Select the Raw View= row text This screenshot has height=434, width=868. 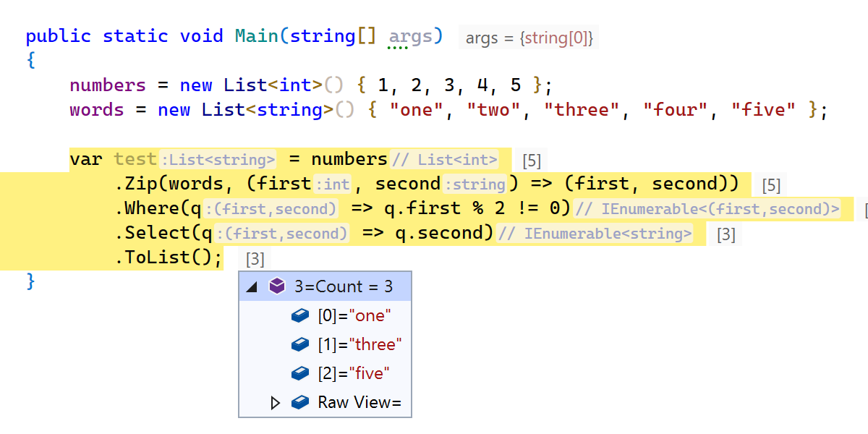click(x=359, y=402)
